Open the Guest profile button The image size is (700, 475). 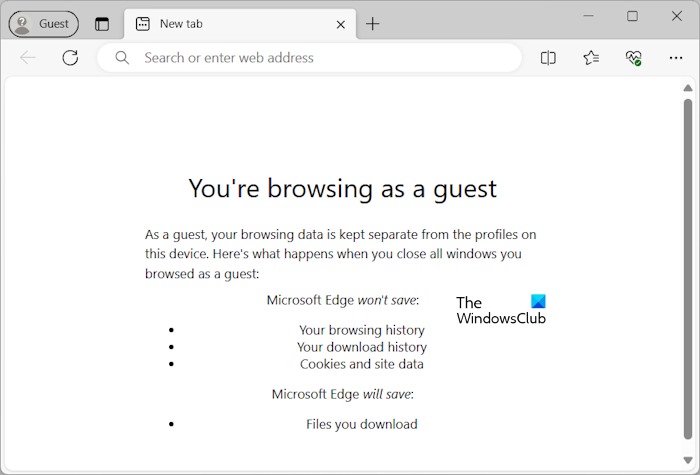pos(43,24)
